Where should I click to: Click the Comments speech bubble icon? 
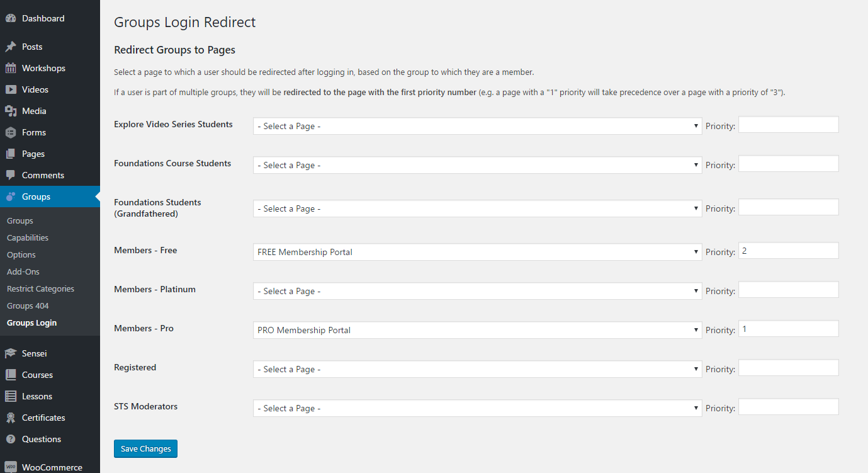(11, 176)
